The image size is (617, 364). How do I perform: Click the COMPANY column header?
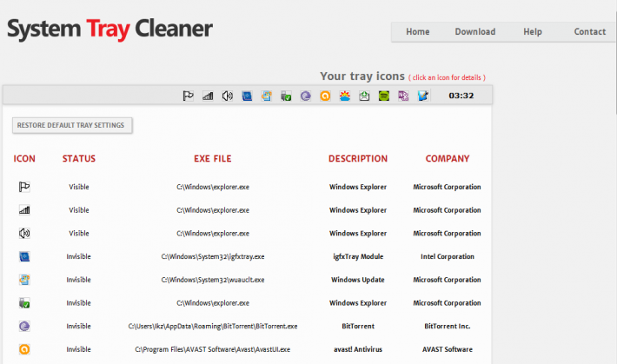pos(448,159)
